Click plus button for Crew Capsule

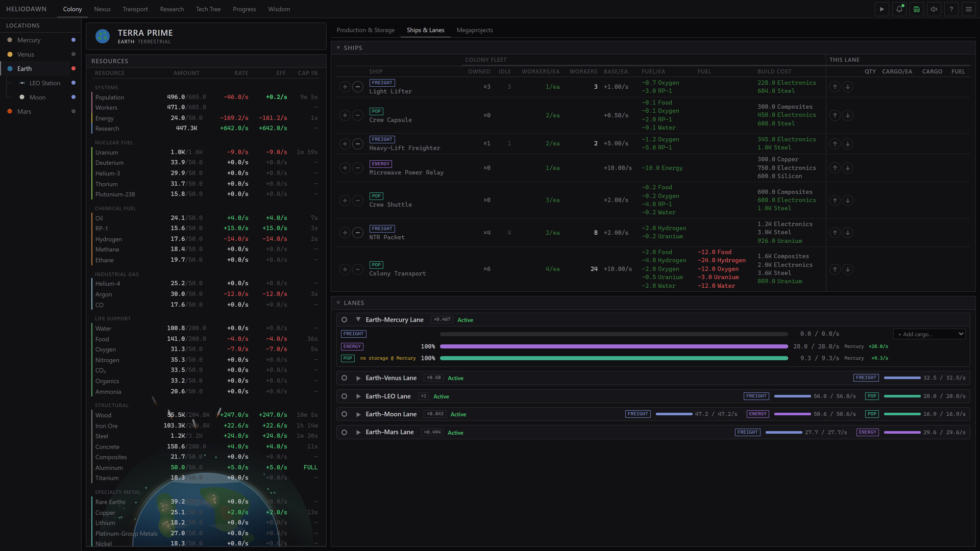345,115
